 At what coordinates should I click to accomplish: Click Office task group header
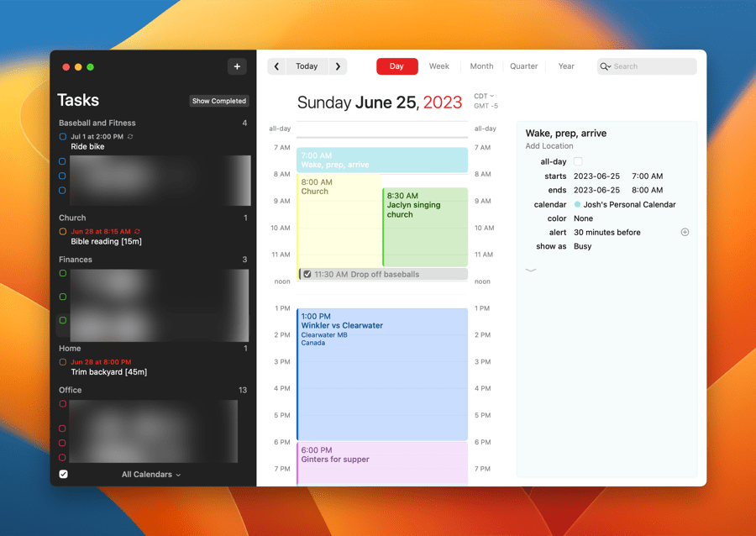(70, 390)
